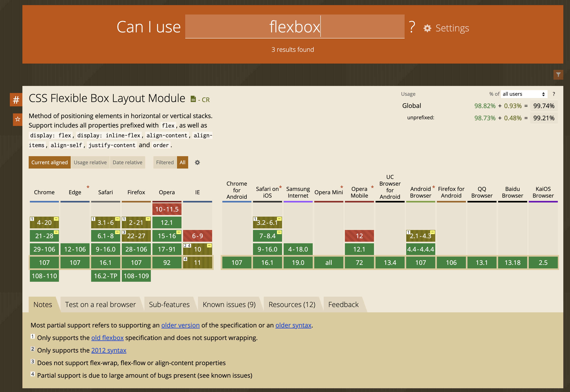Click Firefox 28-106 cell

[x=136, y=249]
